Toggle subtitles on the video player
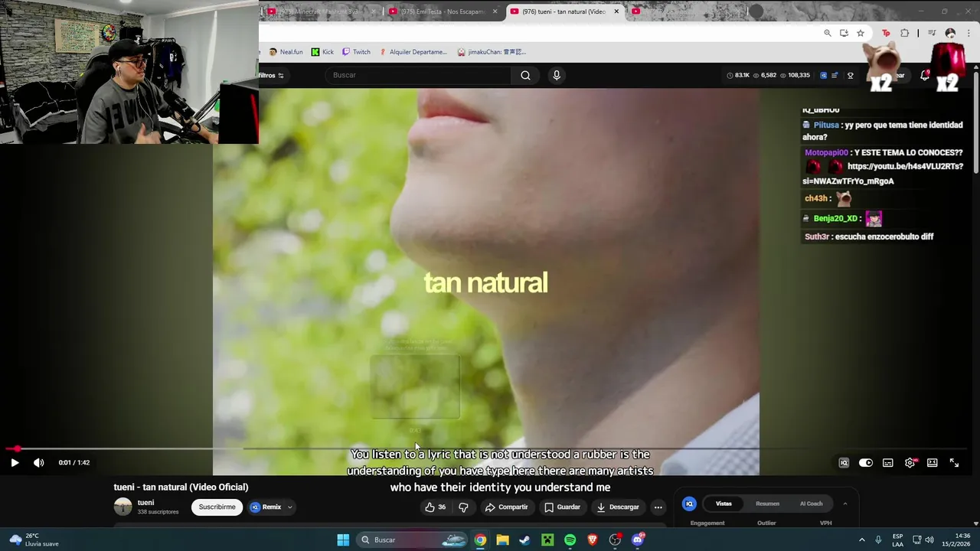The image size is (980, 551). tap(888, 463)
